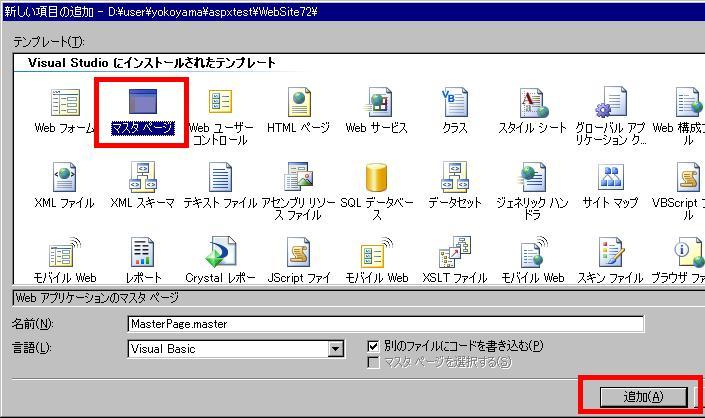Select the Web フォーム template
Viewport: 705px width, 418px height.
coord(65,111)
